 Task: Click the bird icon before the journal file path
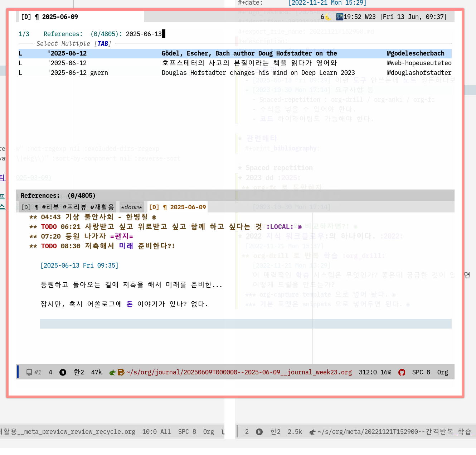click(x=112, y=372)
